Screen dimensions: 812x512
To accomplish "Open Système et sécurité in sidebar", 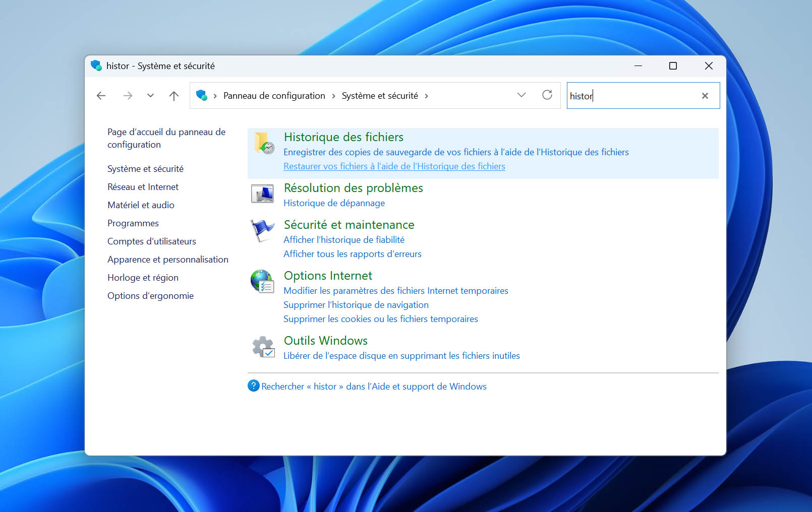I will tap(145, 169).
